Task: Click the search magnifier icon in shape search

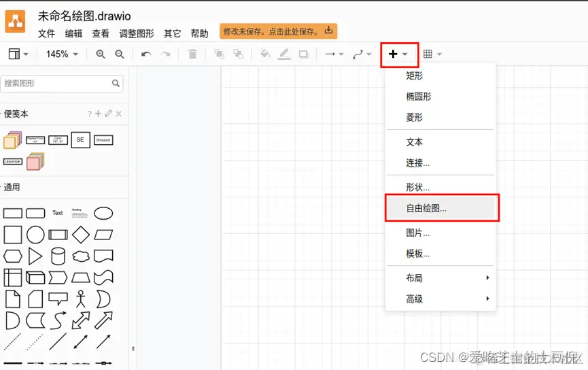Action: click(x=116, y=83)
